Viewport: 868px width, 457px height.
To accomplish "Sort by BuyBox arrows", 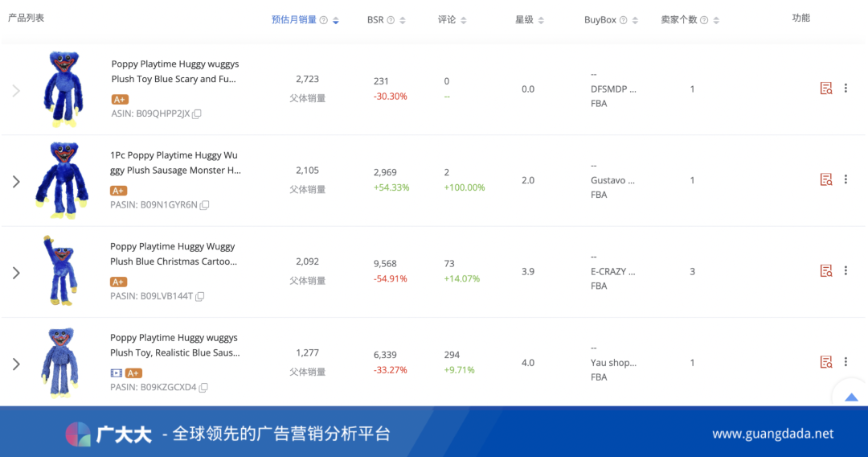I will pos(635,20).
